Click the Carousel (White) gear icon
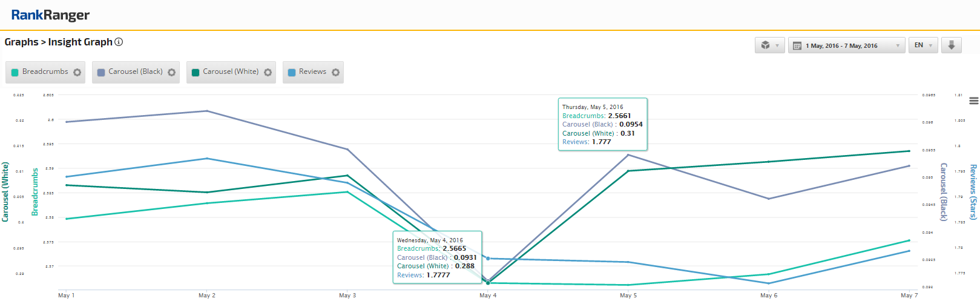 [268, 73]
